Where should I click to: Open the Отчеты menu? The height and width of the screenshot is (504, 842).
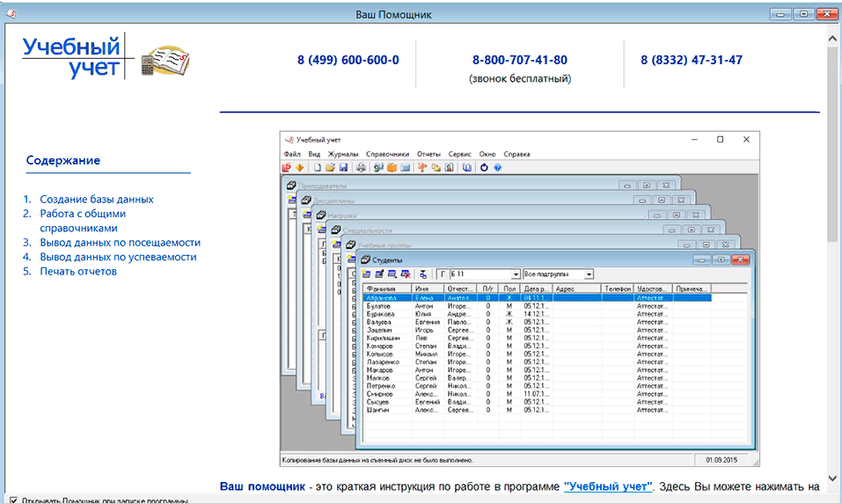click(x=428, y=154)
